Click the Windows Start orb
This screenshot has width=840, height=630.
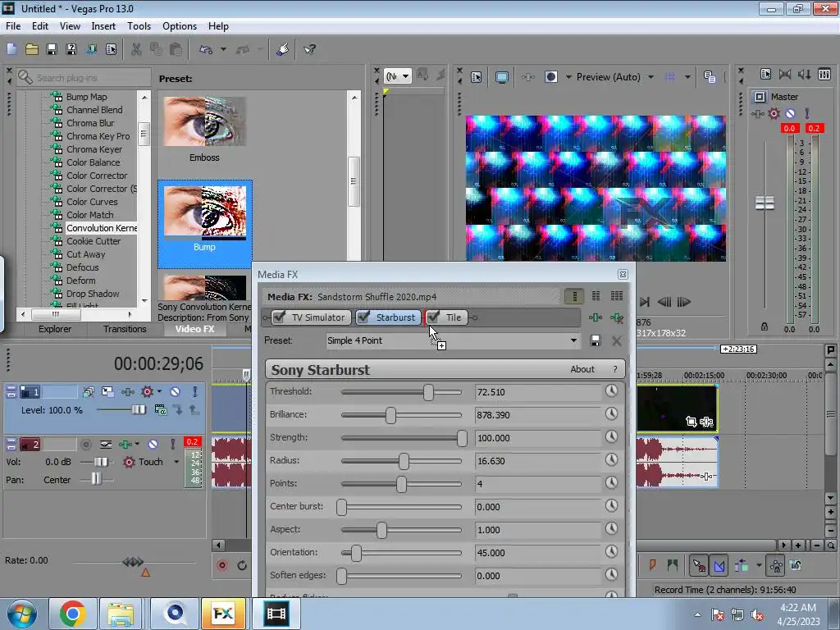[x=21, y=614]
